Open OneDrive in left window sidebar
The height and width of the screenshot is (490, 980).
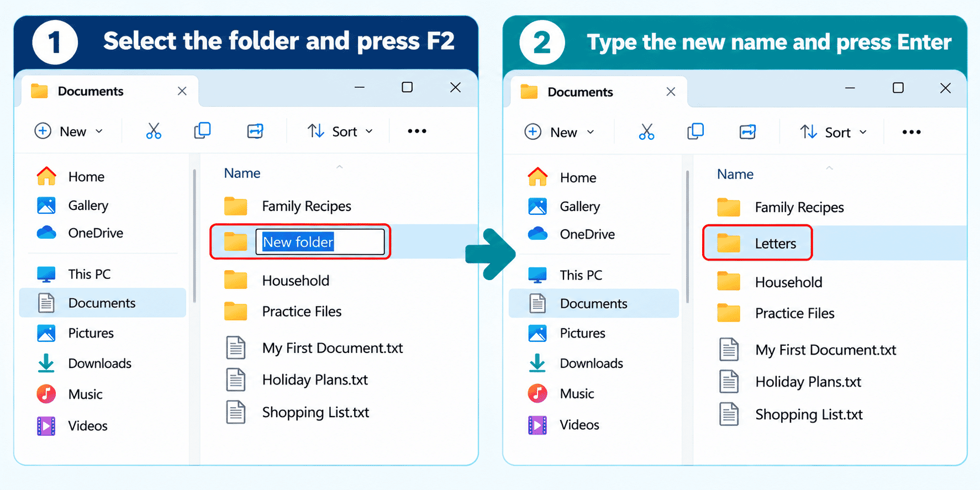point(80,233)
